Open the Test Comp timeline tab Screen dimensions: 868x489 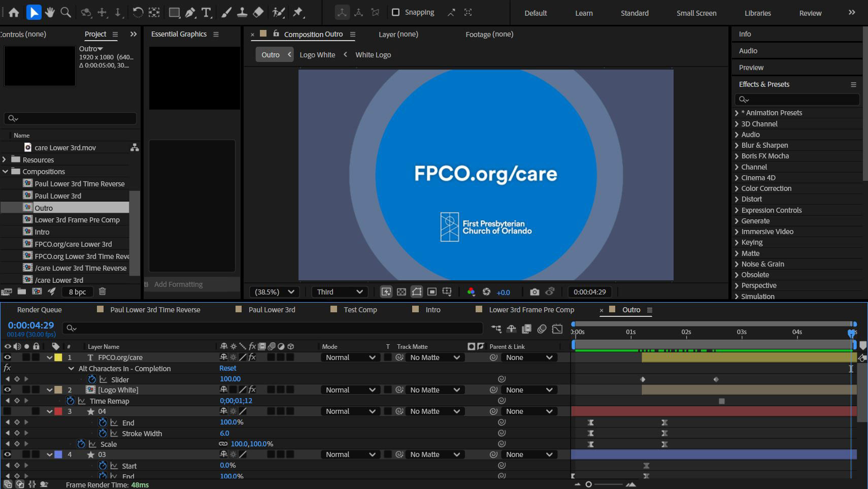point(360,310)
